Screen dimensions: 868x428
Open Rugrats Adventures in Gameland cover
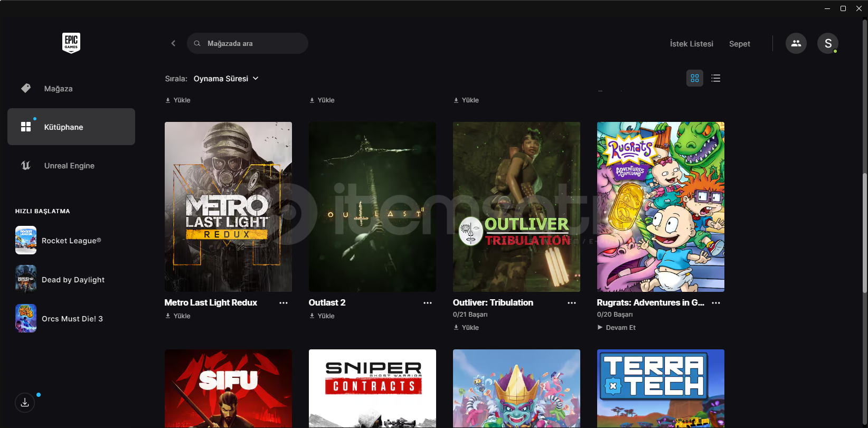tap(661, 207)
